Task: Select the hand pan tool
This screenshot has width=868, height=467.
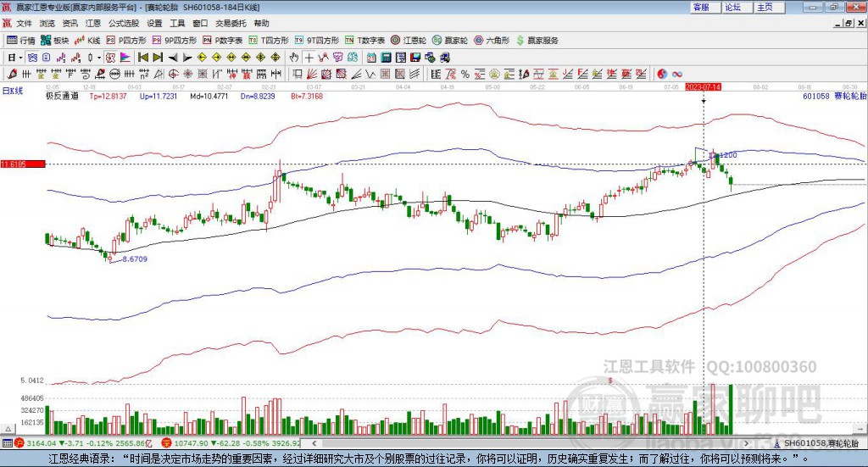Action: (293, 58)
